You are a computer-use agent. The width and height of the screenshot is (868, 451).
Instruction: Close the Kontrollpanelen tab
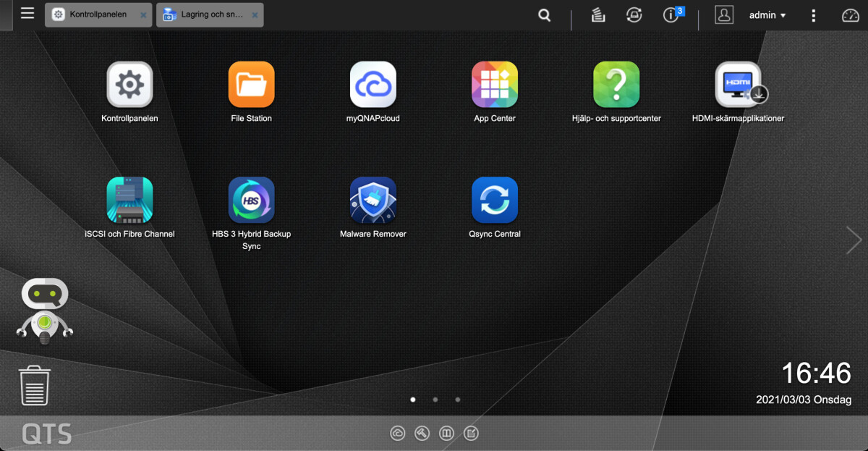[143, 15]
